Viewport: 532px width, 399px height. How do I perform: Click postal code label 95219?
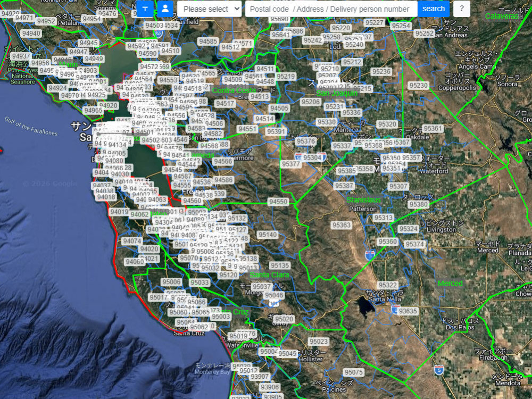[x=285, y=76]
